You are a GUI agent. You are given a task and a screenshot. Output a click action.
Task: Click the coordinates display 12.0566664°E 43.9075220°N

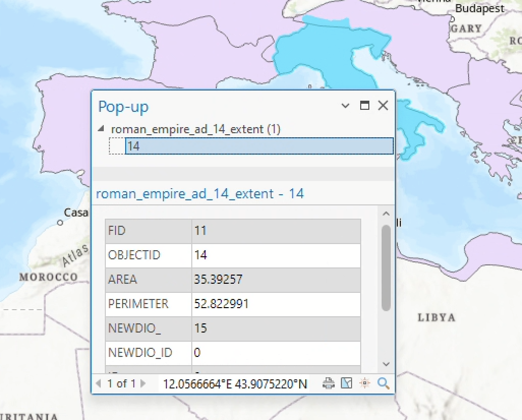pyautogui.click(x=235, y=384)
